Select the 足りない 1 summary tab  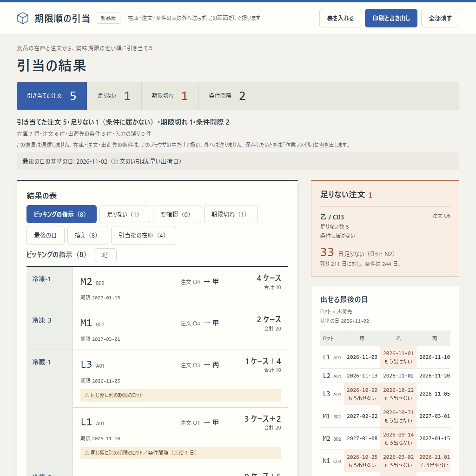point(114,96)
